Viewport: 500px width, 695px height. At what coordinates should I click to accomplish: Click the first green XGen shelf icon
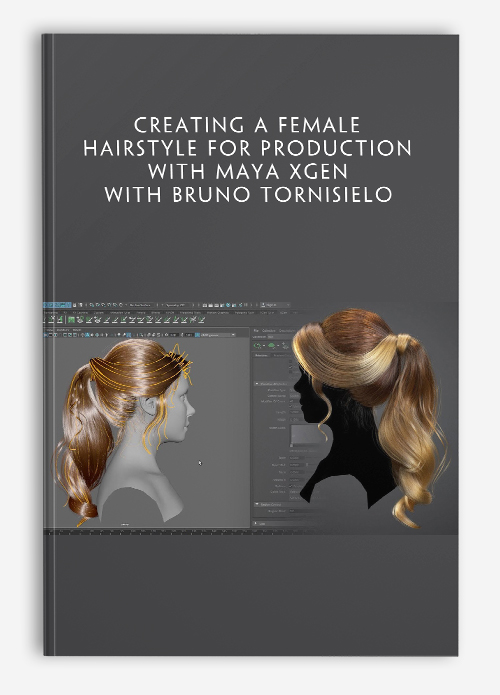(71, 319)
